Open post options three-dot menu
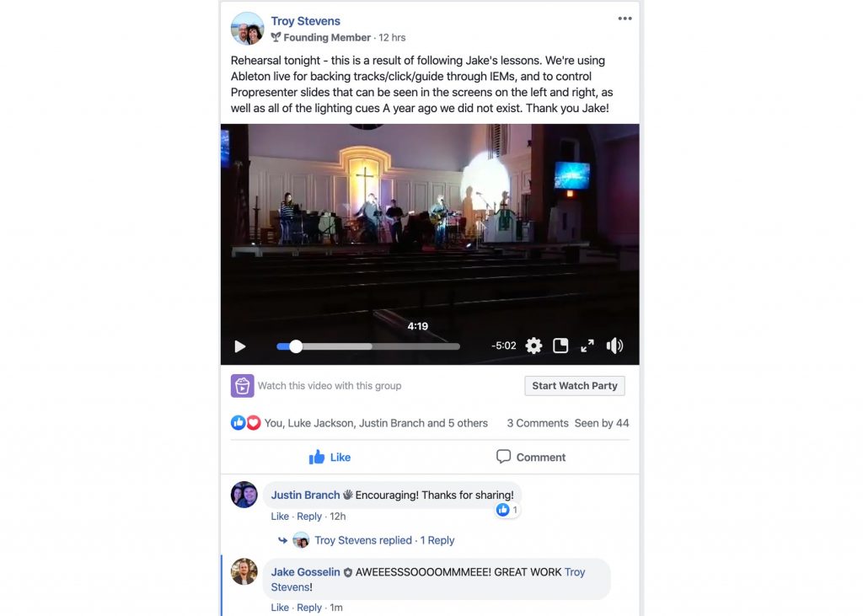863x616 pixels. tap(624, 19)
